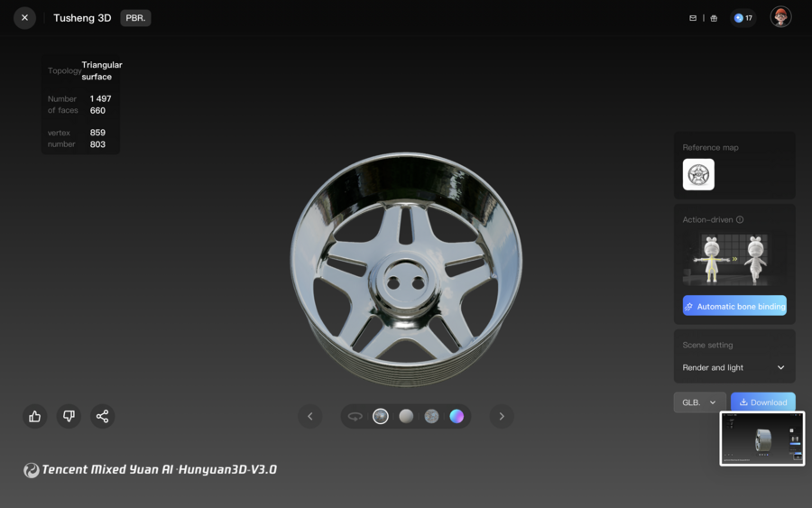The width and height of the screenshot is (812, 508).
Task: Click the Scene setting label
Action: click(707, 345)
